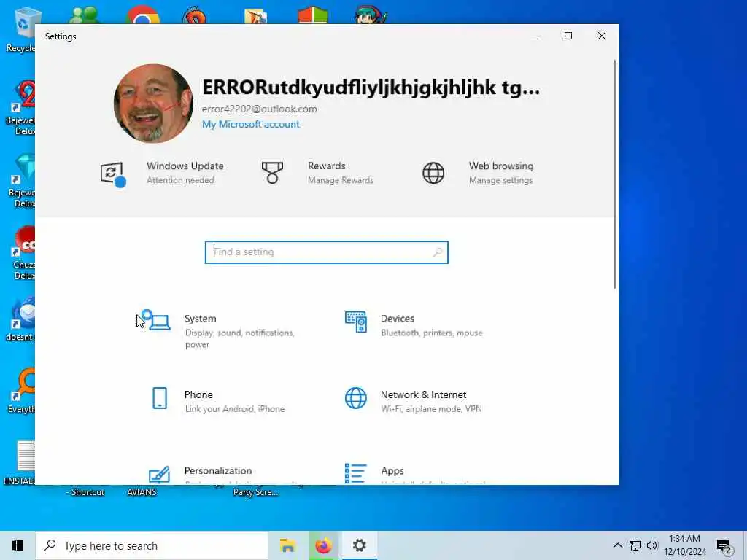This screenshot has height=560, width=747.
Task: Click the search magnifier in Find a setting
Action: [437, 252]
